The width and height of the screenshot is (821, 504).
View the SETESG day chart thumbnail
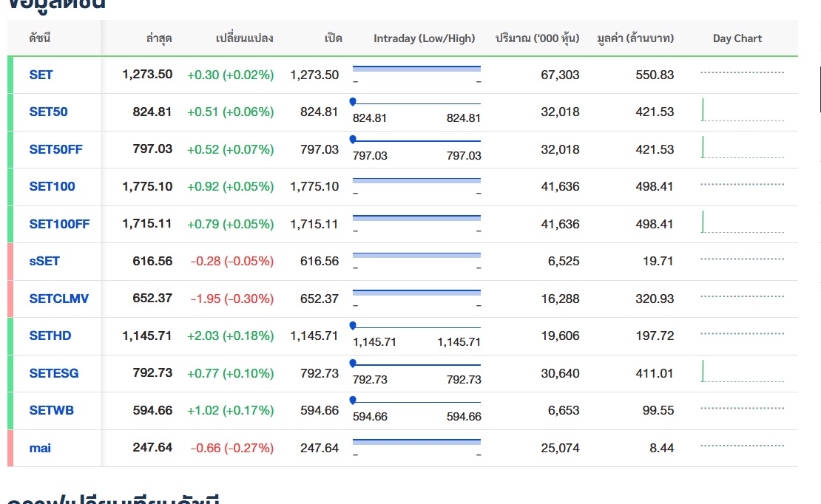(x=742, y=371)
